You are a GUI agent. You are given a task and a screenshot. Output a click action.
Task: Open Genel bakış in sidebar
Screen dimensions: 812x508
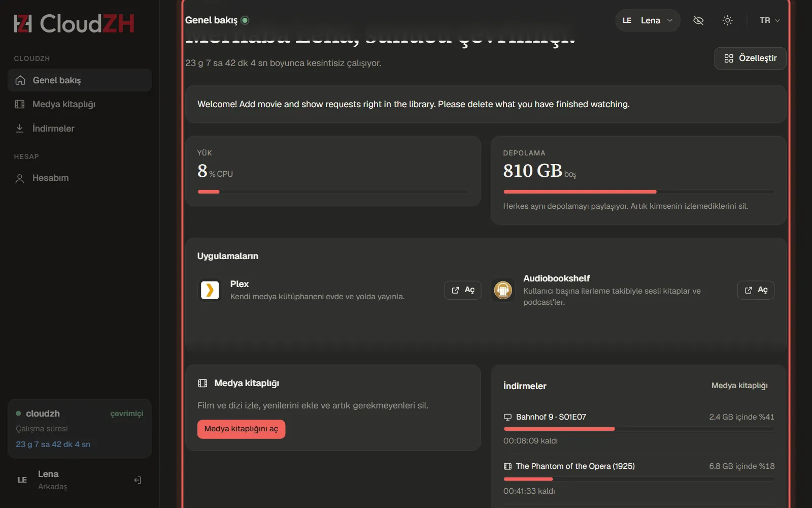click(x=80, y=80)
